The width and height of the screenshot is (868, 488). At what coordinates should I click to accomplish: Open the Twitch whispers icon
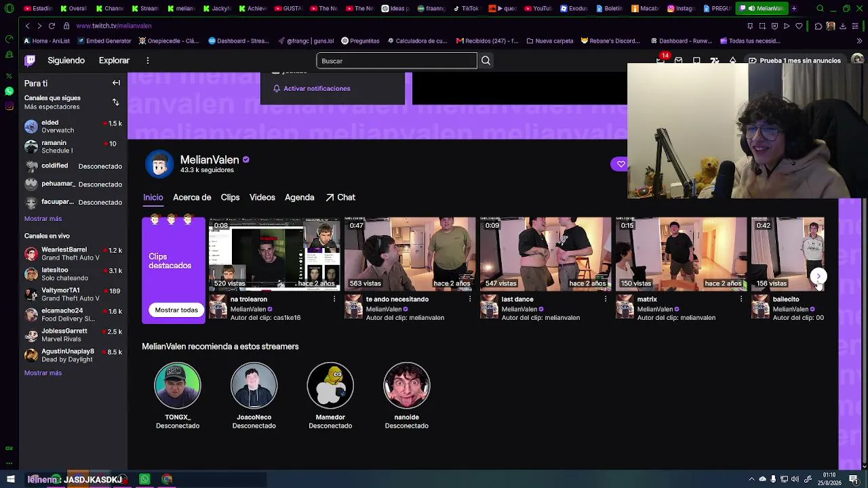click(696, 60)
